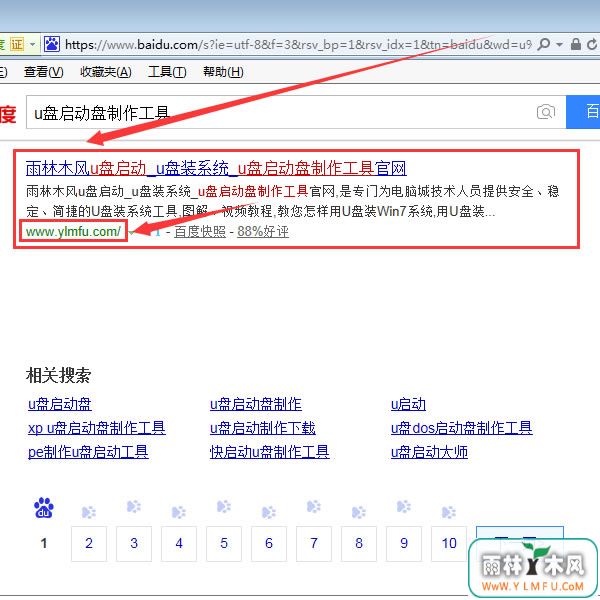Go to results page 2
This screenshot has width=600, height=600.
click(x=89, y=543)
